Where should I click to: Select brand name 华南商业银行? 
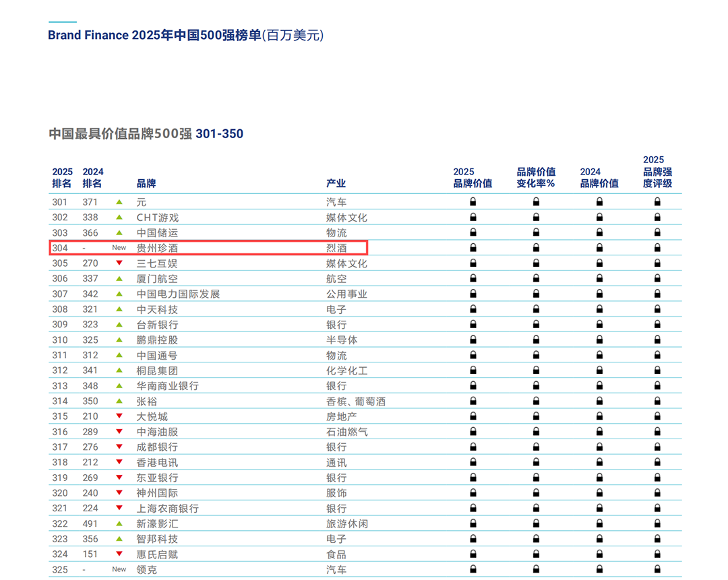point(167,386)
